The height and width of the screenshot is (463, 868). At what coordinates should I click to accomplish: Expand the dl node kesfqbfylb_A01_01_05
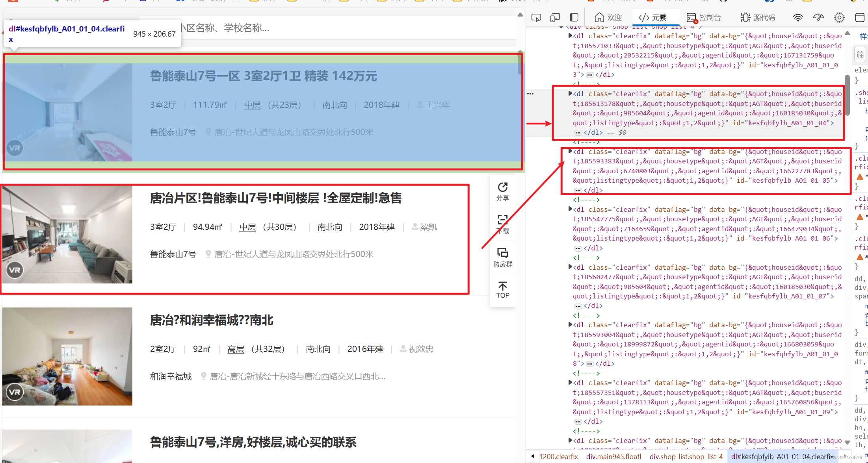pyautogui.click(x=570, y=152)
